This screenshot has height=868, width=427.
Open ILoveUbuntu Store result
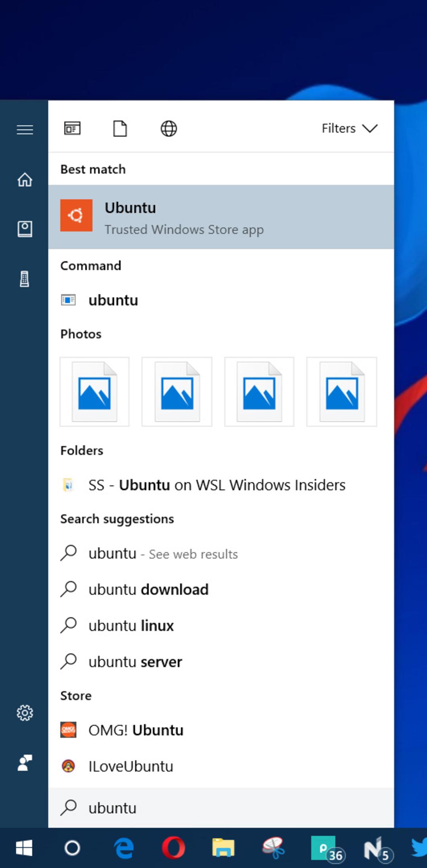[x=221, y=766]
